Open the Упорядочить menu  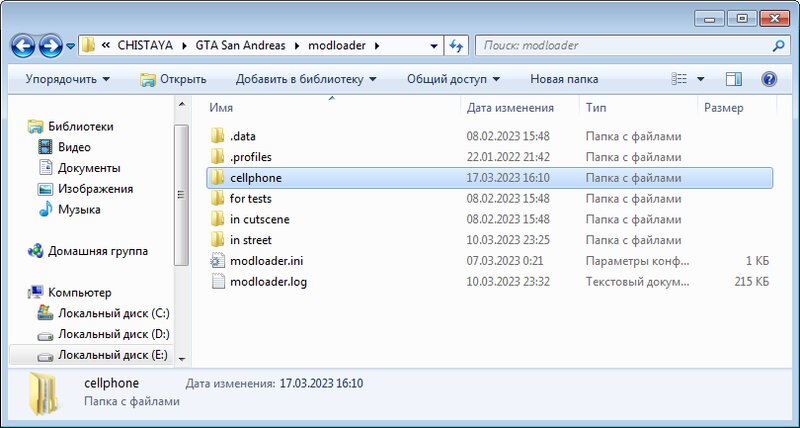click(x=67, y=79)
